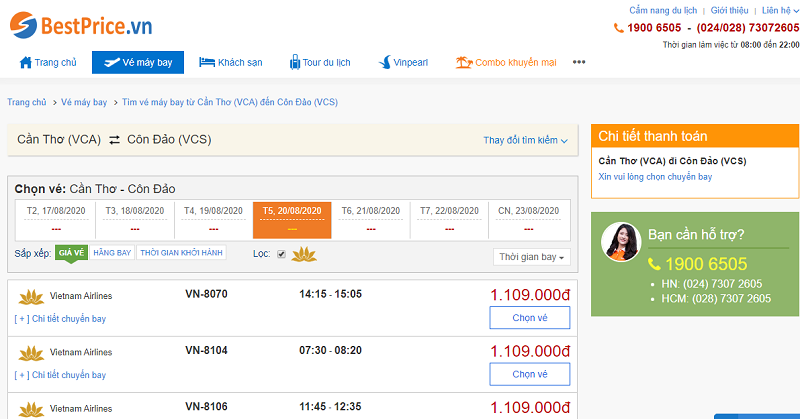
Task: Select date T5, 20/08/2020
Action: click(x=292, y=220)
